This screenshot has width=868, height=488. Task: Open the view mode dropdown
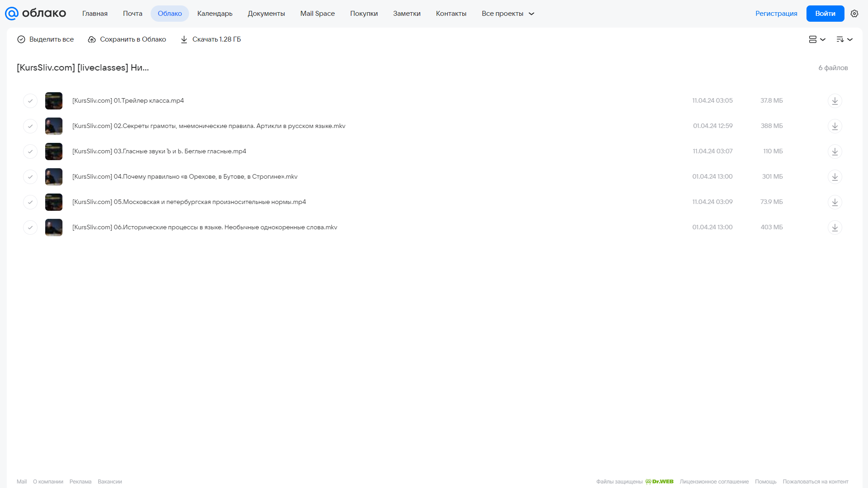(x=817, y=39)
